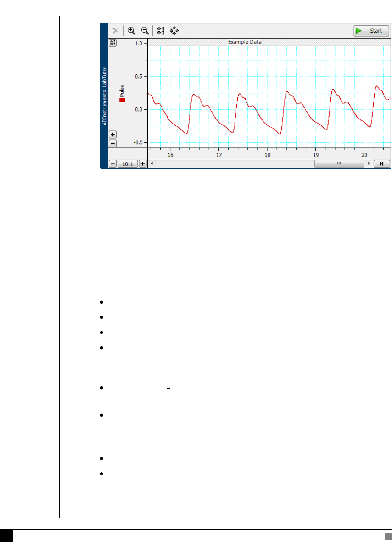Click the auto scale vertical icon
This screenshot has width=392, height=542.
(160, 31)
